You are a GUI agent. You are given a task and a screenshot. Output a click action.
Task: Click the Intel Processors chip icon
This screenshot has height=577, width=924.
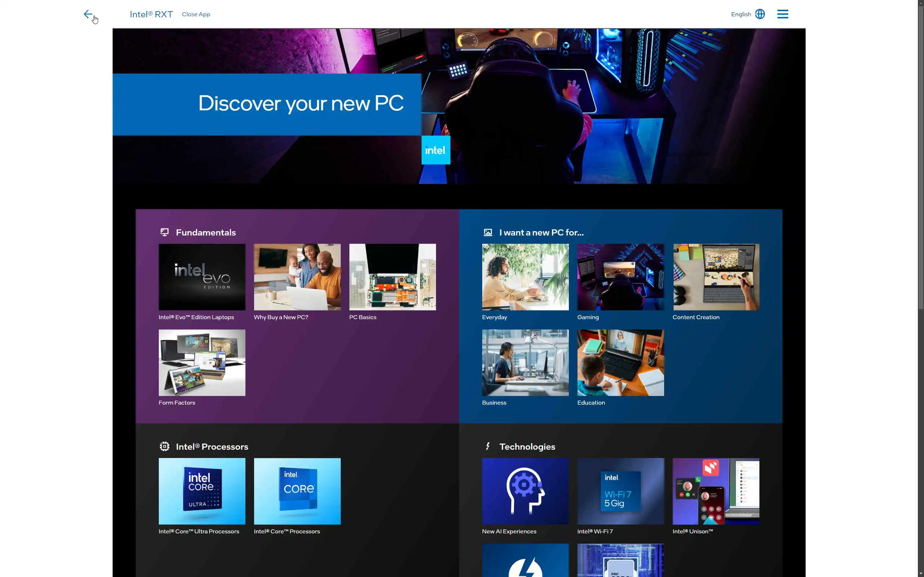click(165, 446)
